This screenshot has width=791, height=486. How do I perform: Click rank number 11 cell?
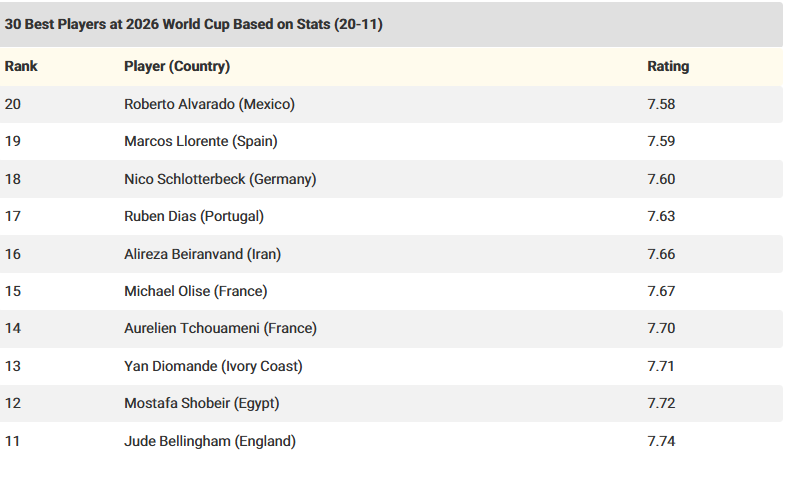coord(12,441)
